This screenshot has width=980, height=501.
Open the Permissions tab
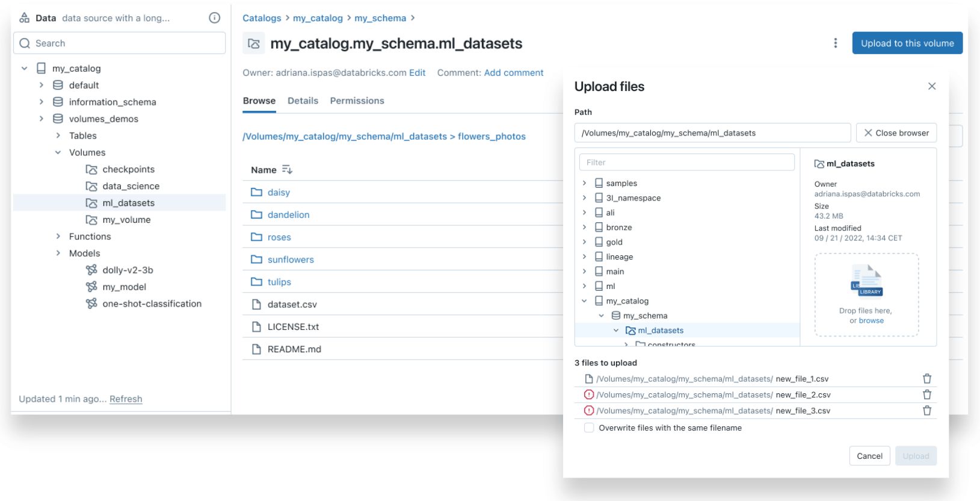[357, 101]
